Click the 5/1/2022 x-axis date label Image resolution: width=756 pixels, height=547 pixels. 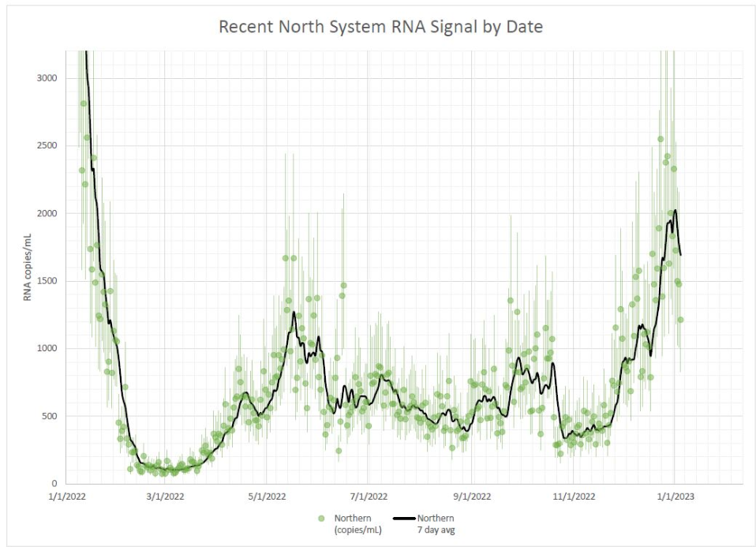point(266,496)
